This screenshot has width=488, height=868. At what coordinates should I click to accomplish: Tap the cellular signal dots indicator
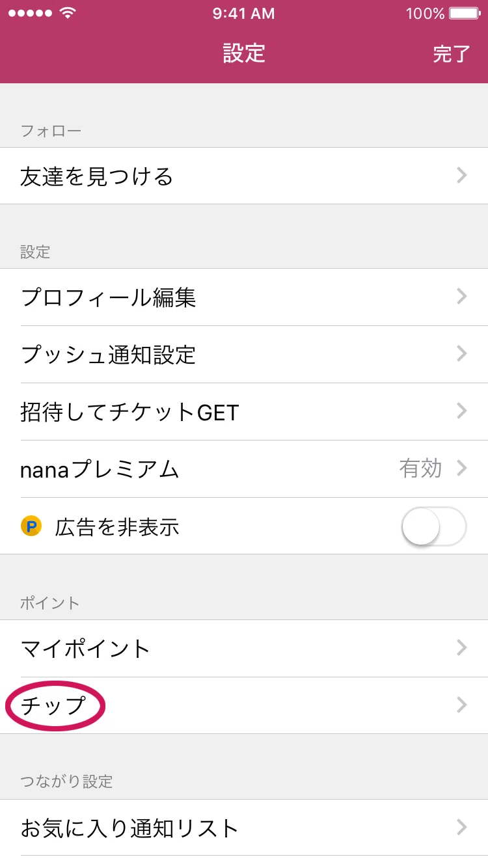[x=30, y=13]
